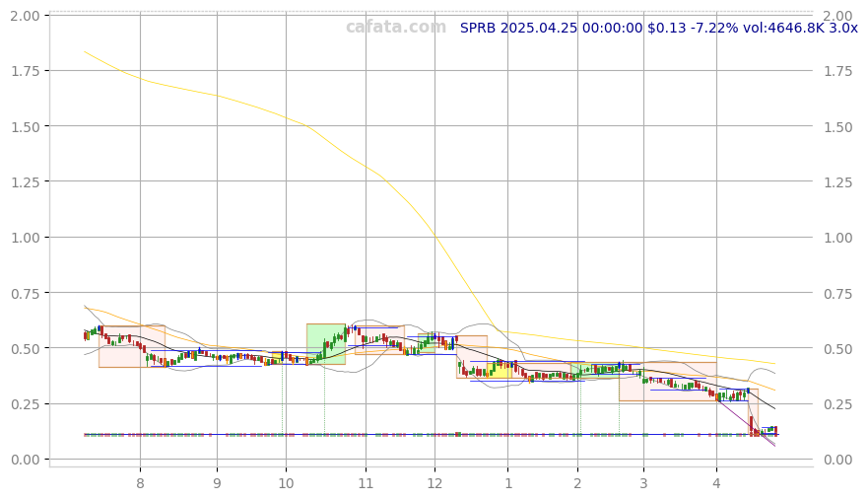Click the 0.50 label on right axis
868x500 pixels.
tap(838, 348)
